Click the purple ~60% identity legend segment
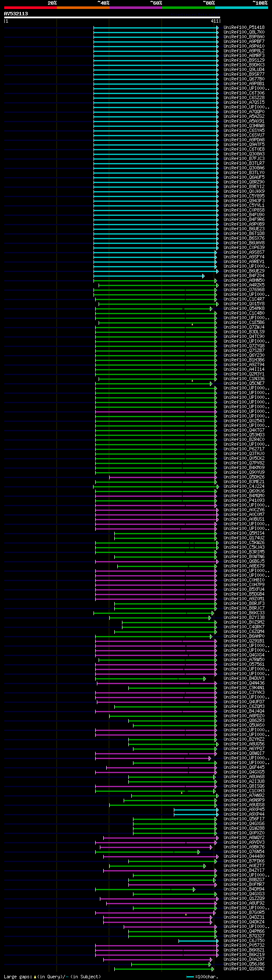 pyautogui.click(x=136, y=8)
